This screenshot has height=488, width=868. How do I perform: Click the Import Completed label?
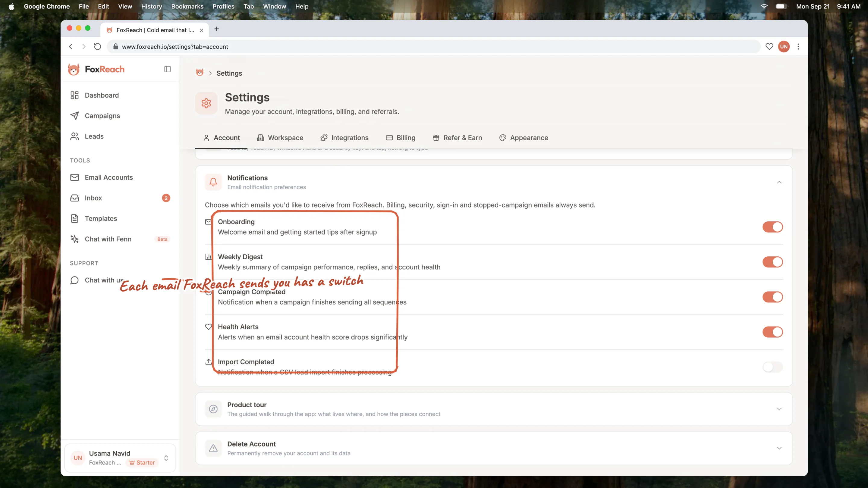tap(246, 362)
